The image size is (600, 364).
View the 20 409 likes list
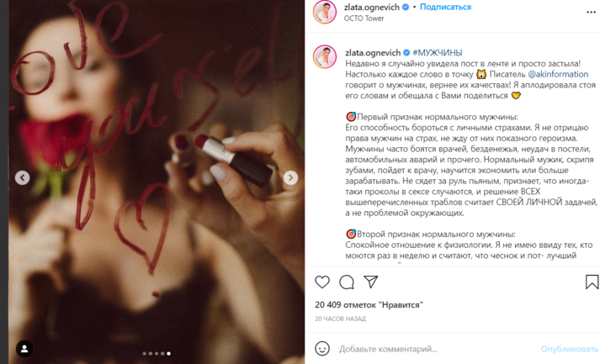369,305
